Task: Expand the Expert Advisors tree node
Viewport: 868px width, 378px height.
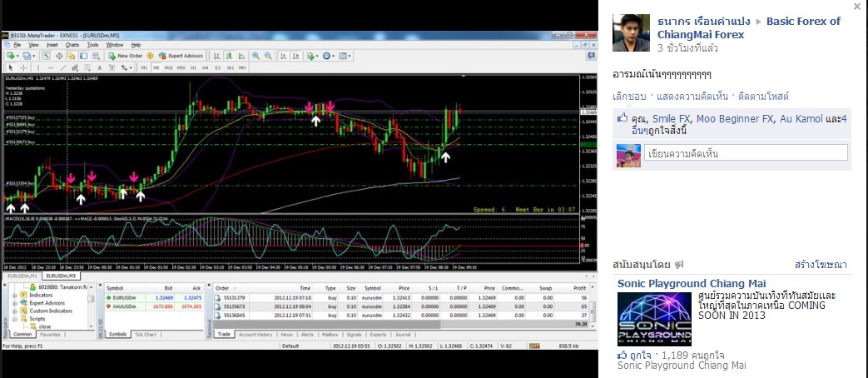Action: click(x=15, y=303)
